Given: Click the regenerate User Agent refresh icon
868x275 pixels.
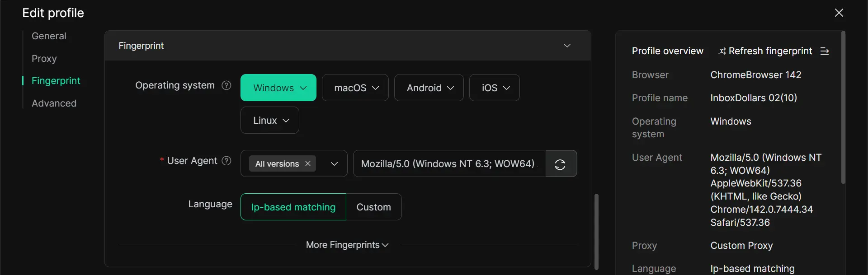Looking at the screenshot, I should pyautogui.click(x=561, y=164).
